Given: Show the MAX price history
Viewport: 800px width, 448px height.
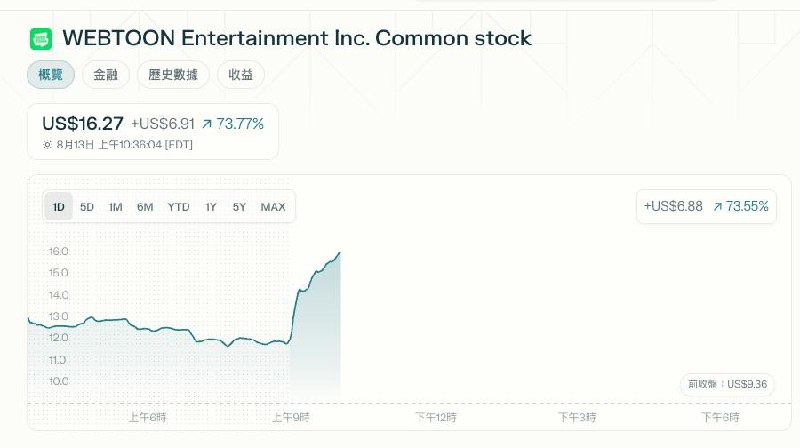Looking at the screenshot, I should click(272, 207).
